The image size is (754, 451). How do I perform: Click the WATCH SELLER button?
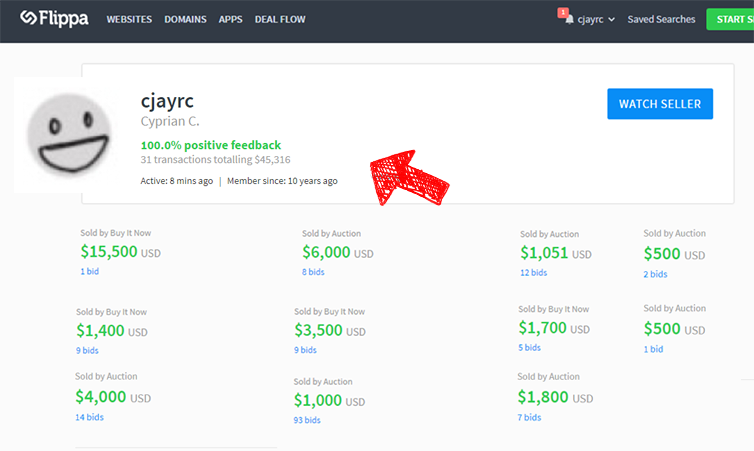coord(660,104)
